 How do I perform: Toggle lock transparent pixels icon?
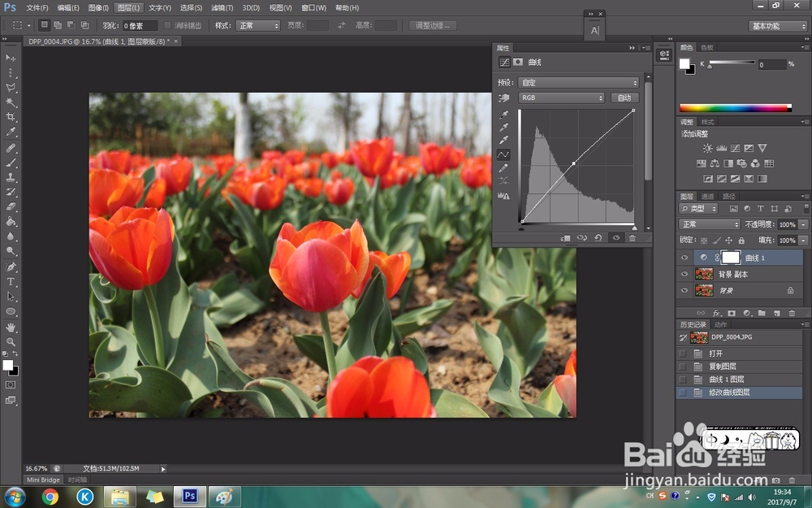click(704, 241)
